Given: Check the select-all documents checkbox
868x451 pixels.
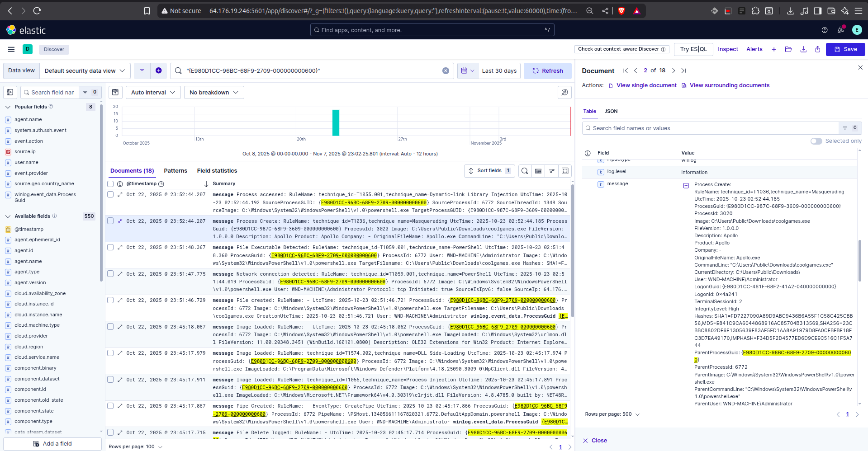Looking at the screenshot, I should 110,184.
